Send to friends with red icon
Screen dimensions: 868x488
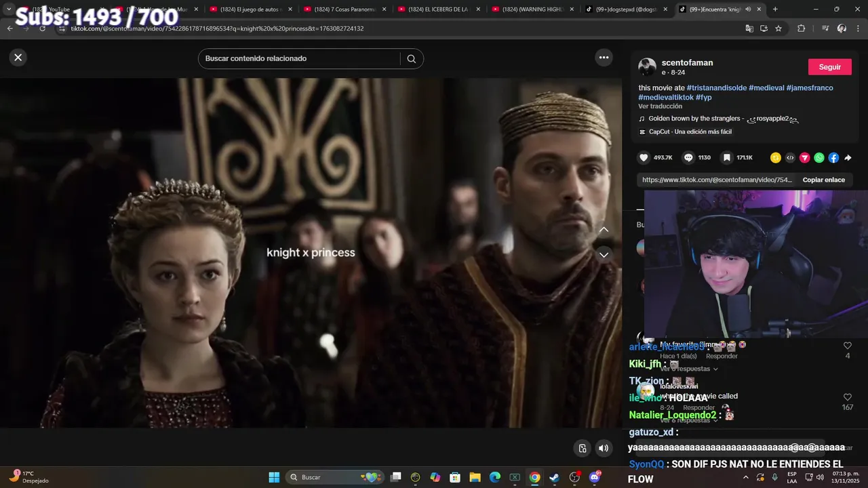coord(804,158)
